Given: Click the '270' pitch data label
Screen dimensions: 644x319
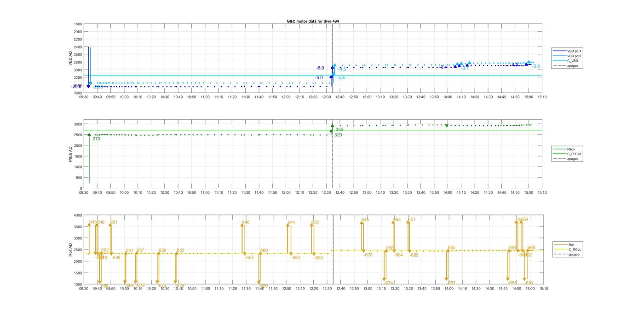Looking at the screenshot, I should coord(96,139).
